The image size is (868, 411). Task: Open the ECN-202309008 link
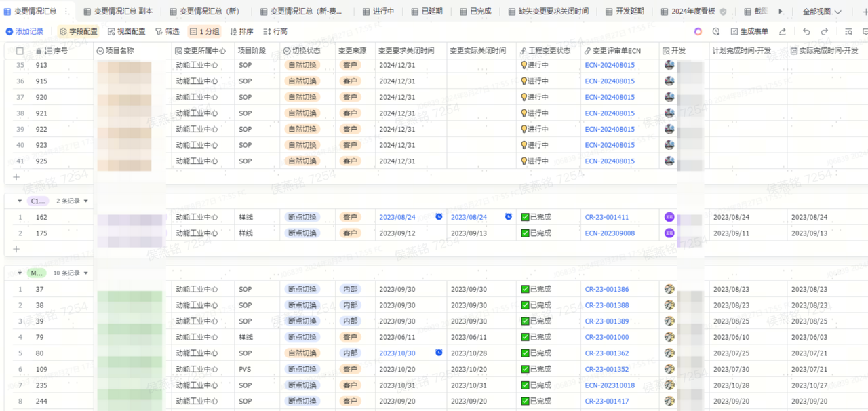coord(610,233)
